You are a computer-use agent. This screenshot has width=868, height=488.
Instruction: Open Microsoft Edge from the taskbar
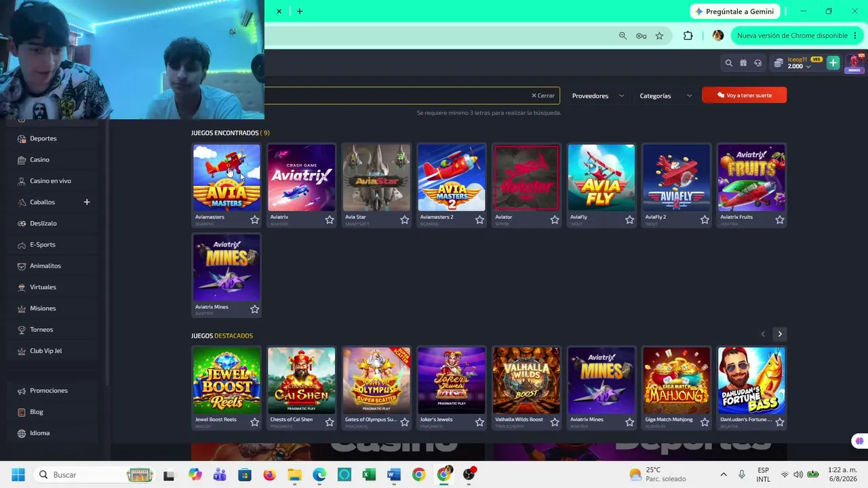coord(319,474)
